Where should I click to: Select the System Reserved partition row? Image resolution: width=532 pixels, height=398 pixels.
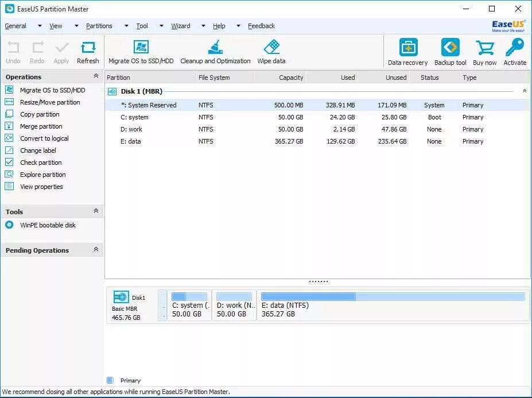pos(317,105)
